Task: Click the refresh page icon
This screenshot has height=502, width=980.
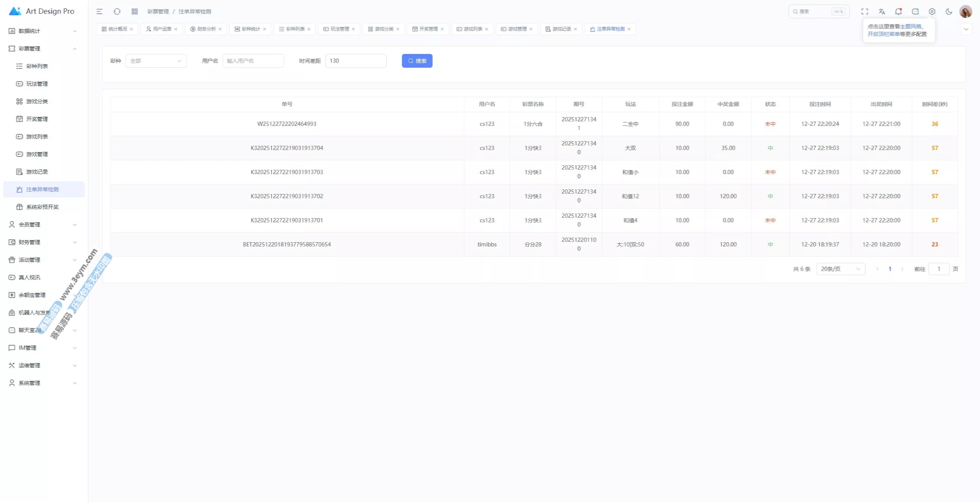Action: [x=117, y=11]
